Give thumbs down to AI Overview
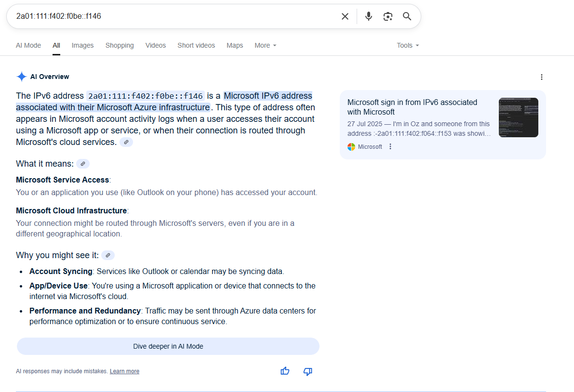574x392 pixels. tap(308, 371)
